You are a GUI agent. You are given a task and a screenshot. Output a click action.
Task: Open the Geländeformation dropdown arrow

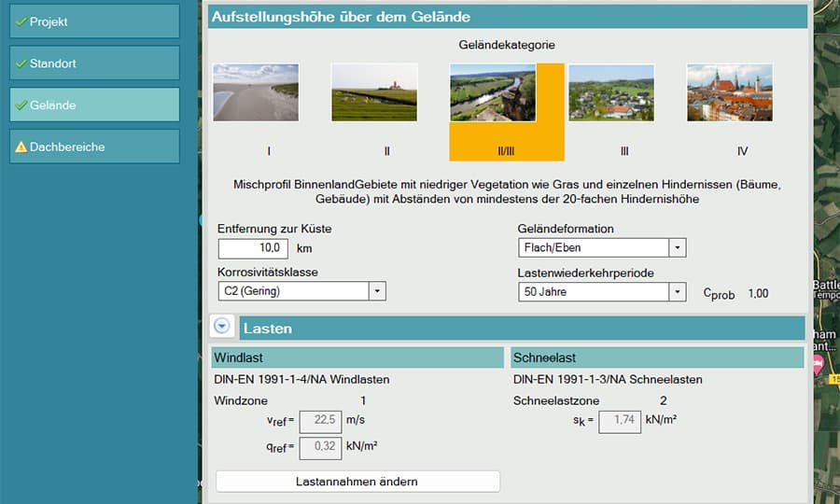678,248
